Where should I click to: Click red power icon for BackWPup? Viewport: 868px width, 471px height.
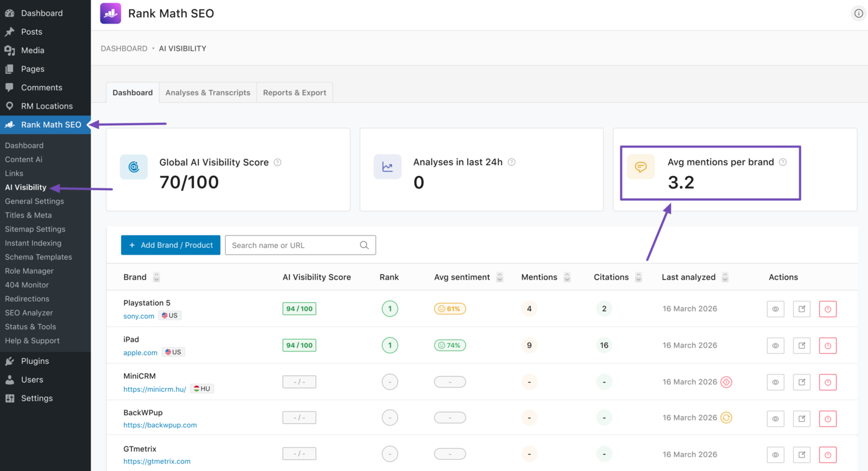(x=828, y=419)
